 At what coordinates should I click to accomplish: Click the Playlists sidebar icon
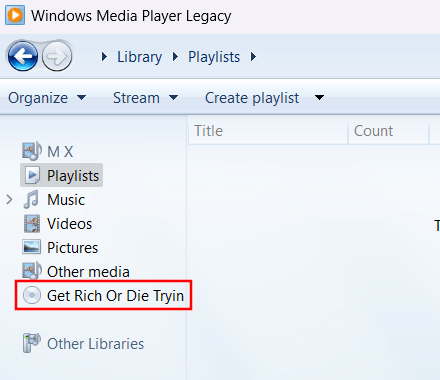(32, 175)
